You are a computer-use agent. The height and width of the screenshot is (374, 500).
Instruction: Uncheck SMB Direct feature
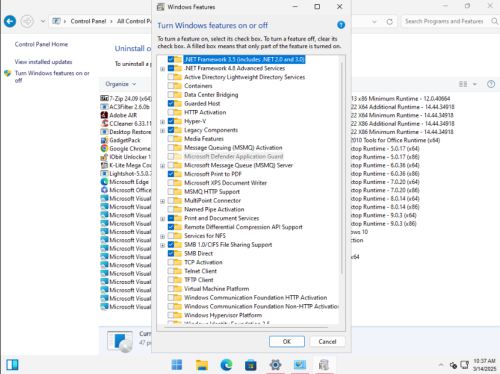(171, 253)
